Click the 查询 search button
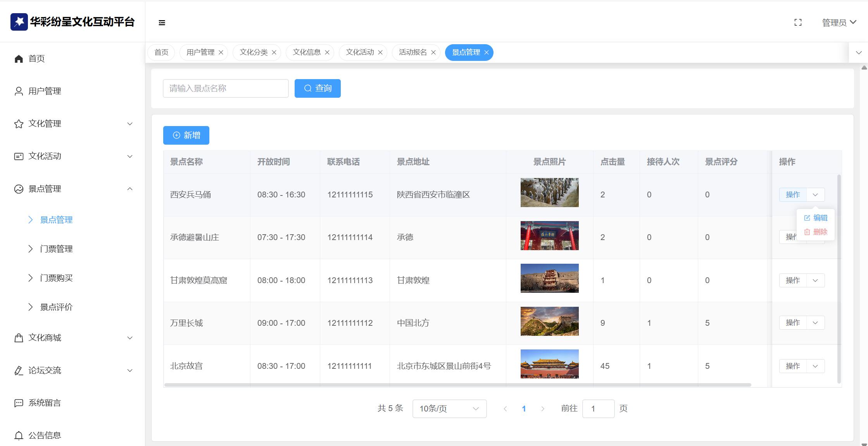 pos(318,88)
